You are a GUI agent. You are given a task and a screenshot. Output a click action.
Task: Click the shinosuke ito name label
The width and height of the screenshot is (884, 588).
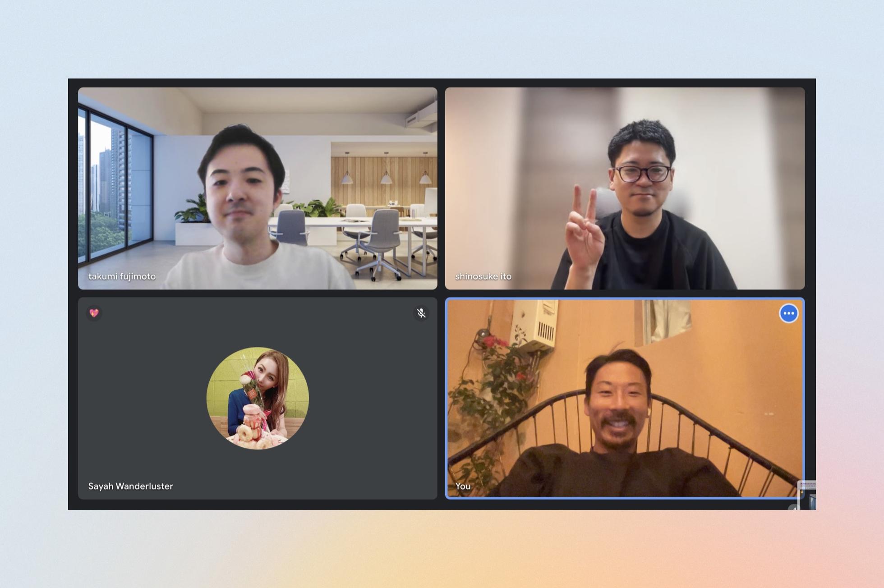pyautogui.click(x=483, y=276)
